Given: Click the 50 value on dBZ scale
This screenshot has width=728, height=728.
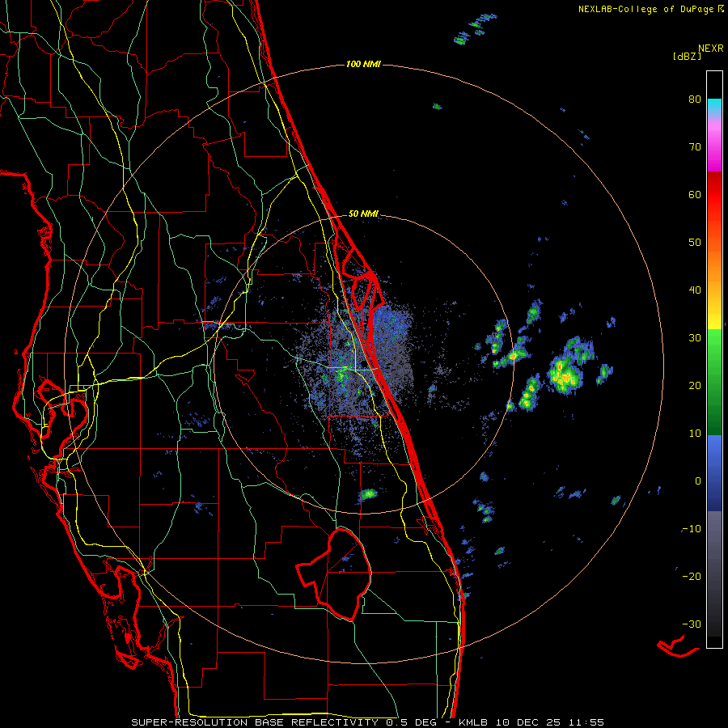Looking at the screenshot, I should [695, 243].
